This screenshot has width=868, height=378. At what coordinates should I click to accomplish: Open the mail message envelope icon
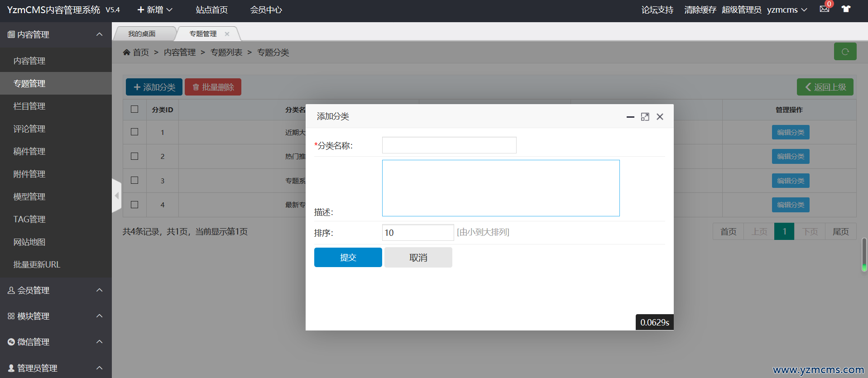824,10
